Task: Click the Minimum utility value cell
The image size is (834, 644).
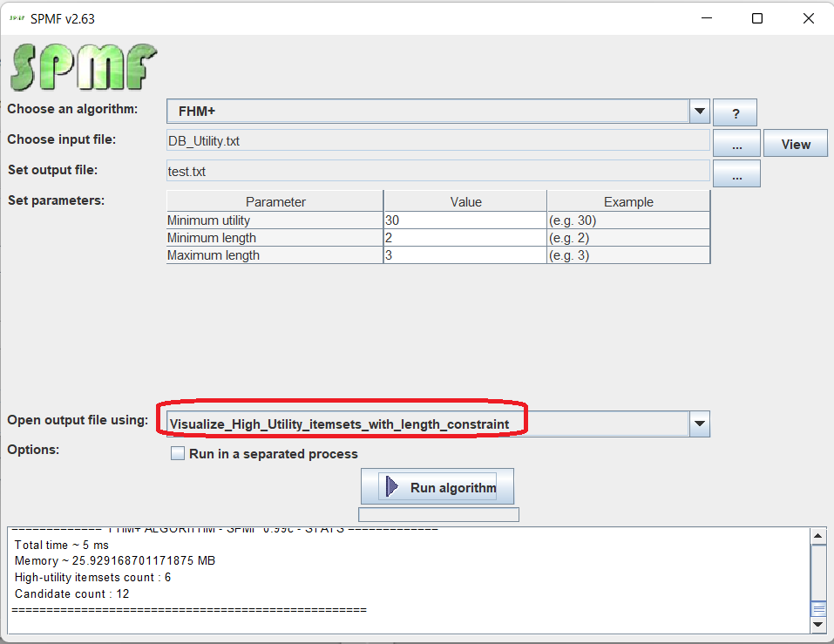Action: (464, 220)
